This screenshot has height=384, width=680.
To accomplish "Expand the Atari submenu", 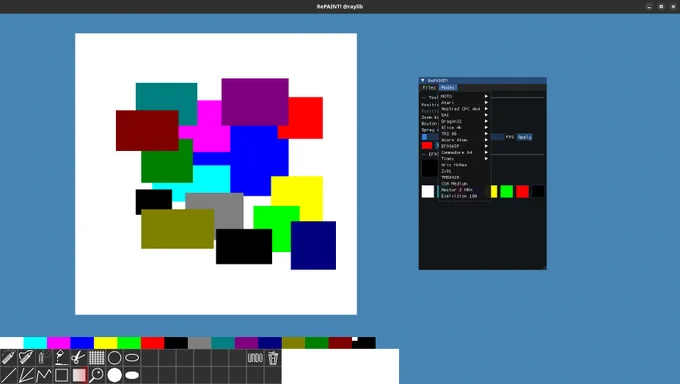I will [x=464, y=103].
